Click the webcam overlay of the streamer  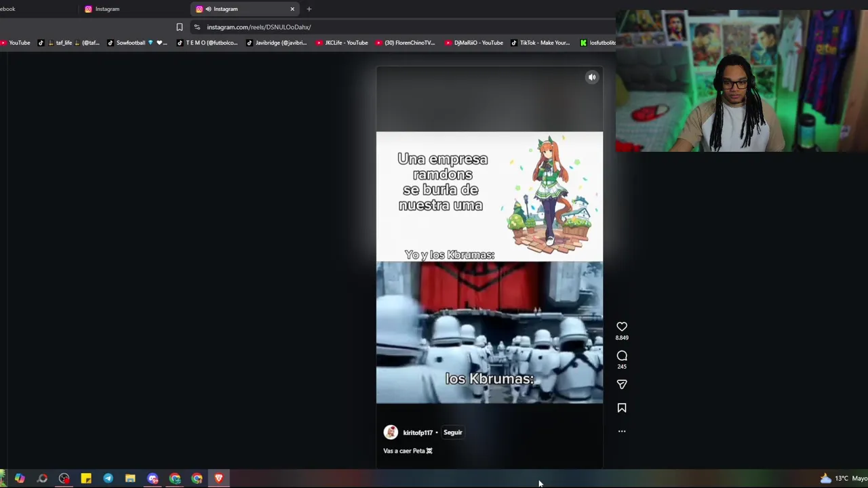click(x=742, y=81)
